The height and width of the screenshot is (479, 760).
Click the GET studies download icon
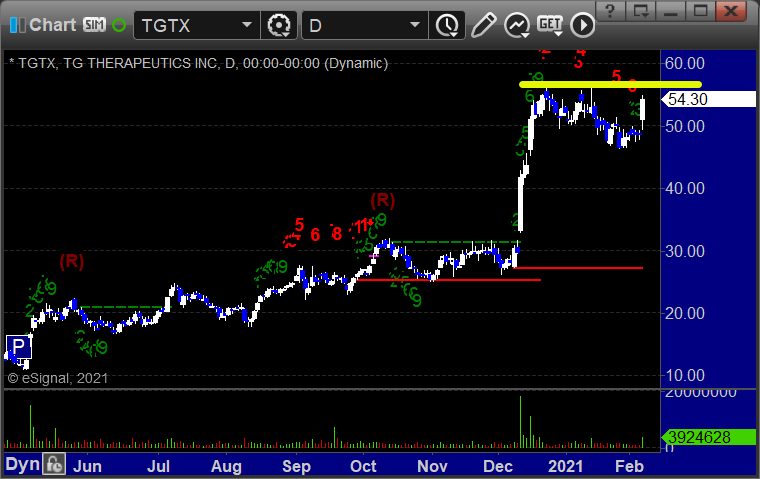(550, 25)
